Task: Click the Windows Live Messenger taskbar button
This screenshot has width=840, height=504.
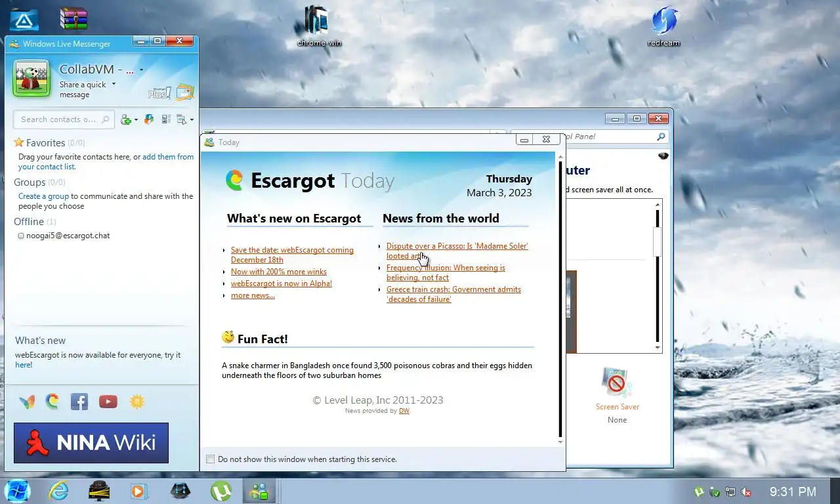Action: click(259, 491)
